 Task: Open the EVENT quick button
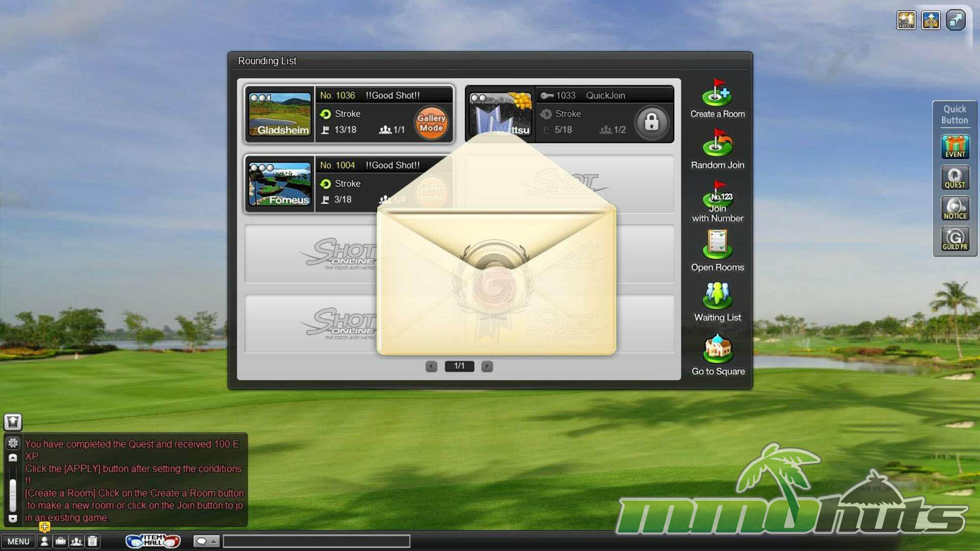pos(954,147)
